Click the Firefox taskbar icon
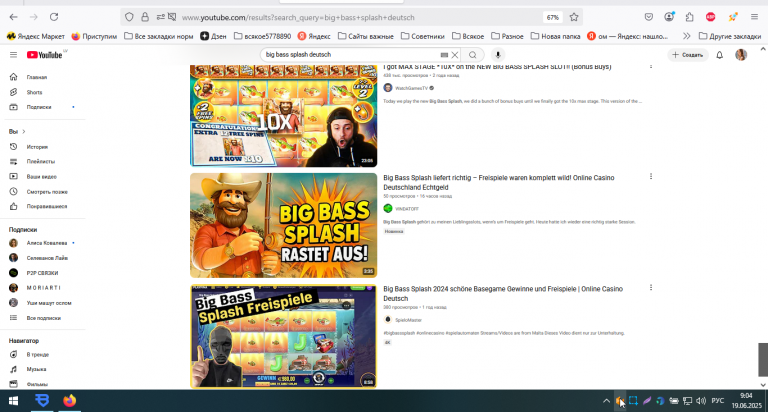This screenshot has width=768, height=412. click(x=70, y=401)
